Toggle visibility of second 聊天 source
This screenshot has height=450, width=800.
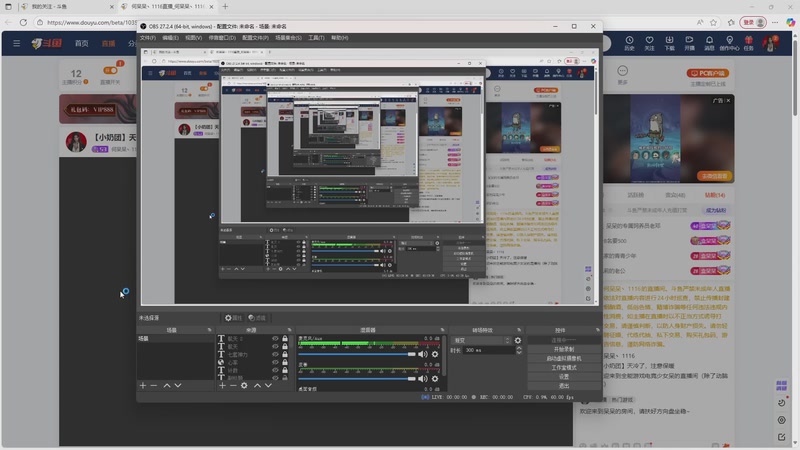(x=275, y=346)
